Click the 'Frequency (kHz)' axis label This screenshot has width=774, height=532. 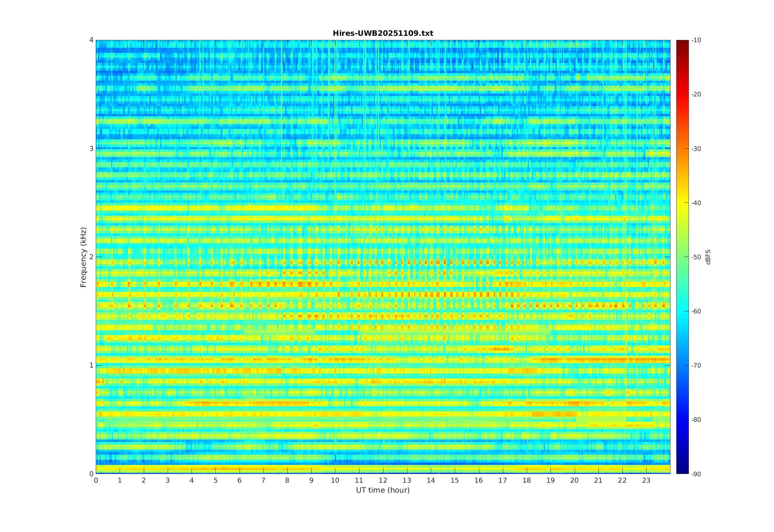point(83,257)
